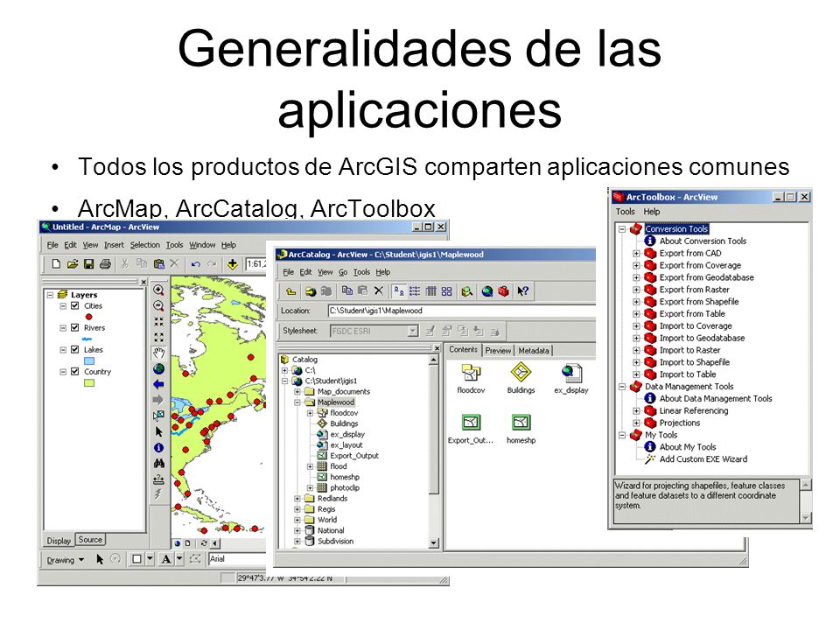The height and width of the screenshot is (630, 840).
Task: Expand the World folder in Catalog tree
Action: coord(297,520)
